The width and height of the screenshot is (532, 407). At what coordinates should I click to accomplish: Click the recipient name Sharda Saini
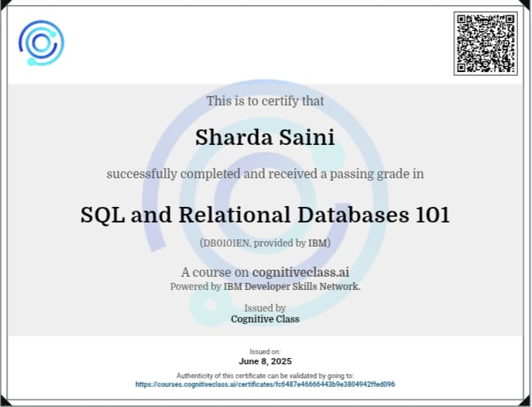point(265,137)
